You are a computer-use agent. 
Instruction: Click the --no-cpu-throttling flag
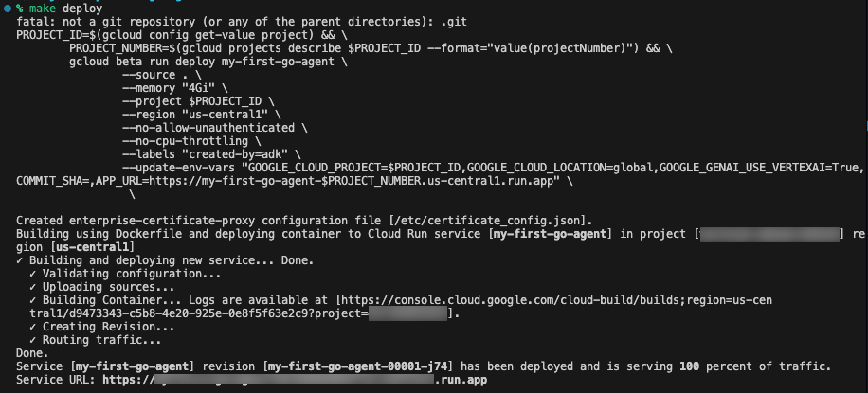click(x=185, y=140)
